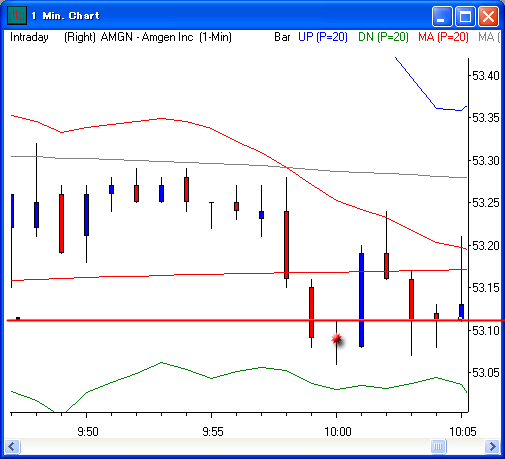Click the red star marker on the chart
Screen dimensions: 505x459
click(337, 339)
